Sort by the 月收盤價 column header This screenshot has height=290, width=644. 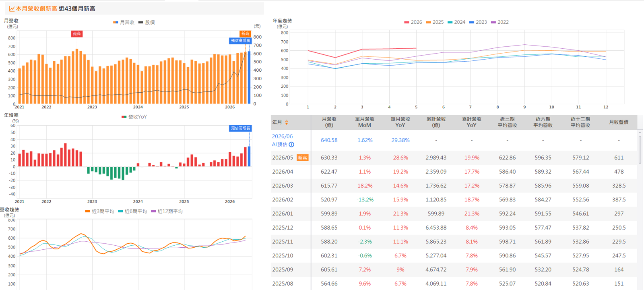coord(619,122)
